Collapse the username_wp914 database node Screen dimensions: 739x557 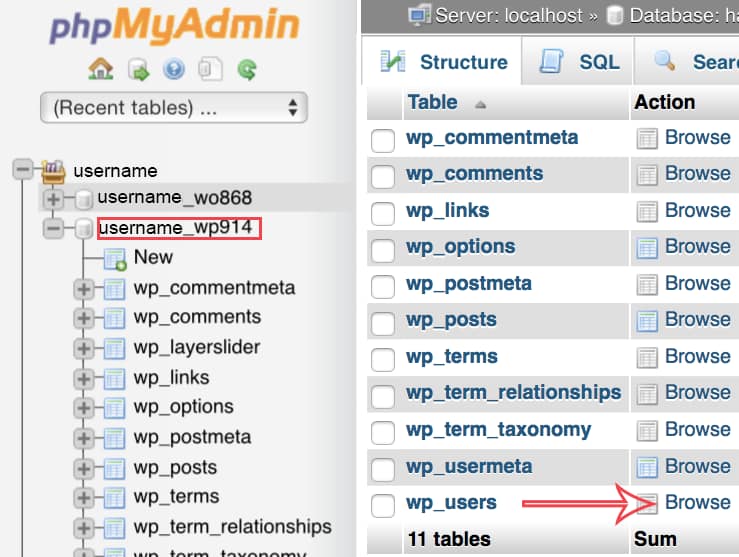pos(54,229)
